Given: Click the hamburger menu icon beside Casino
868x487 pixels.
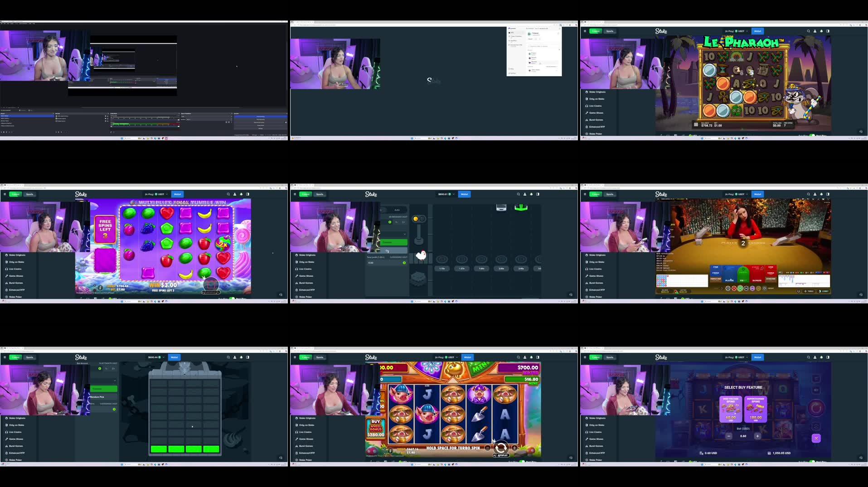Looking at the screenshot, I should (x=585, y=31).
